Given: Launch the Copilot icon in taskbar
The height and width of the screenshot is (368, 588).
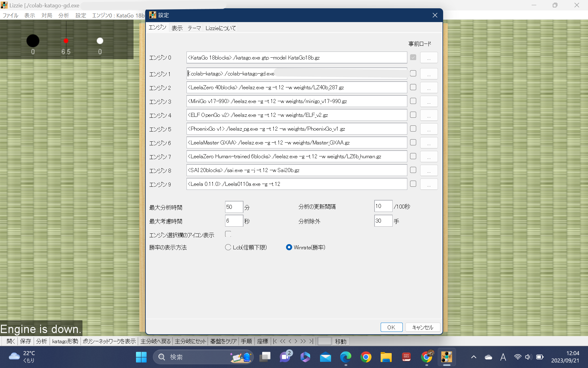Looking at the screenshot, I should click(305, 357).
